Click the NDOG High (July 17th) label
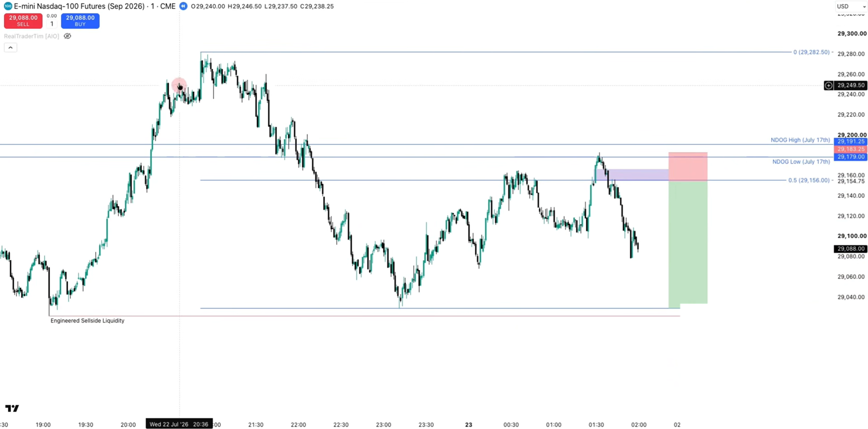The height and width of the screenshot is (429, 868). [x=800, y=140]
